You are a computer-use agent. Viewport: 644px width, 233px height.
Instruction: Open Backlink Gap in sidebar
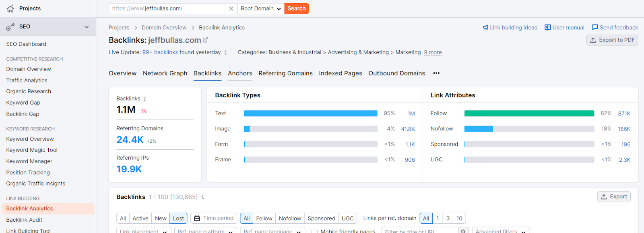[23, 114]
